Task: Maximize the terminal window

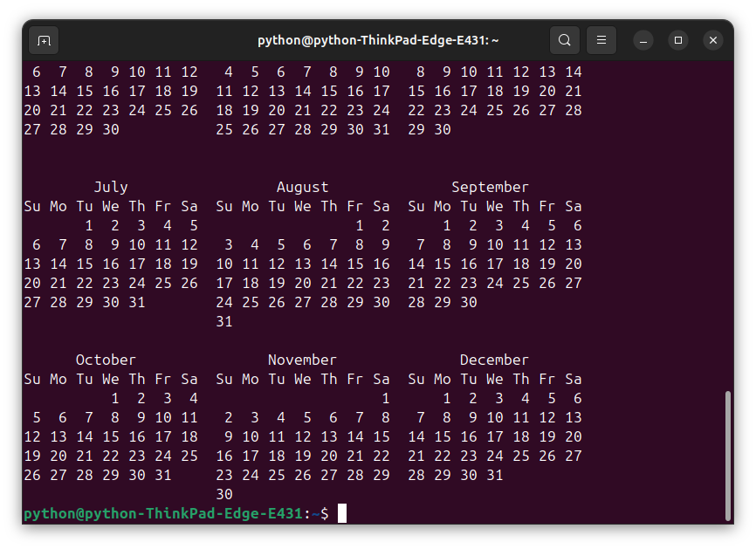Action: (x=678, y=40)
